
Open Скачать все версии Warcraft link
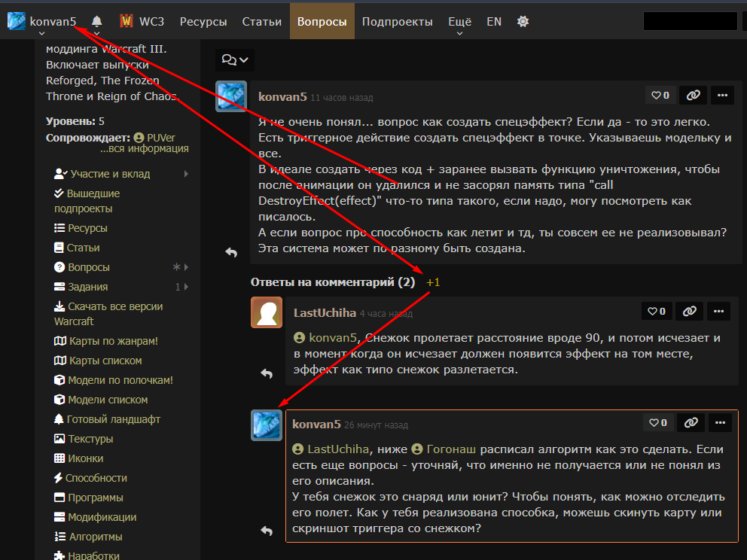point(108,314)
